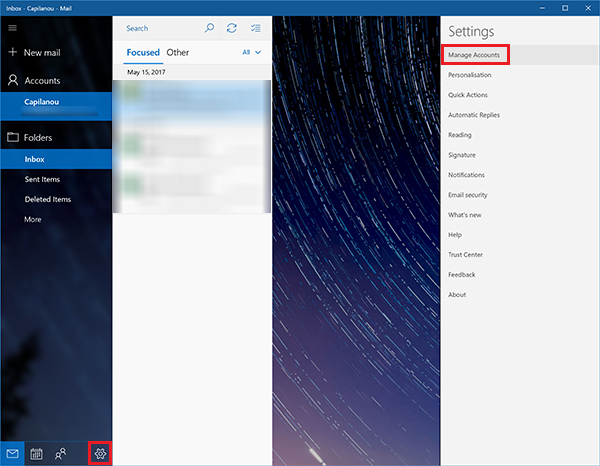Click inside the Search mail field

[x=160, y=28]
